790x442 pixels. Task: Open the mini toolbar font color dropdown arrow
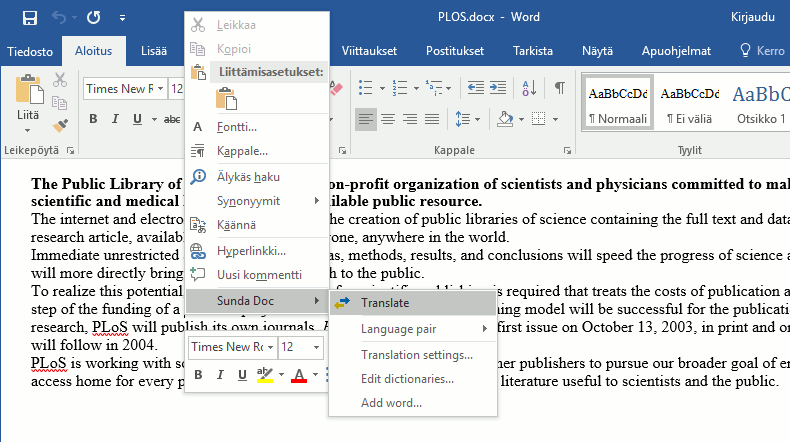coord(315,375)
